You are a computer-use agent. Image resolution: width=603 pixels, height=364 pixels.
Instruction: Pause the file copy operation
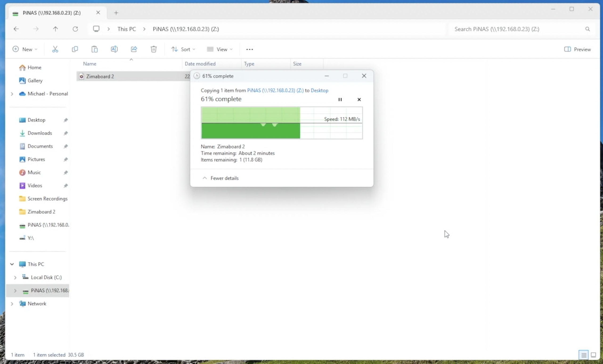tap(340, 100)
